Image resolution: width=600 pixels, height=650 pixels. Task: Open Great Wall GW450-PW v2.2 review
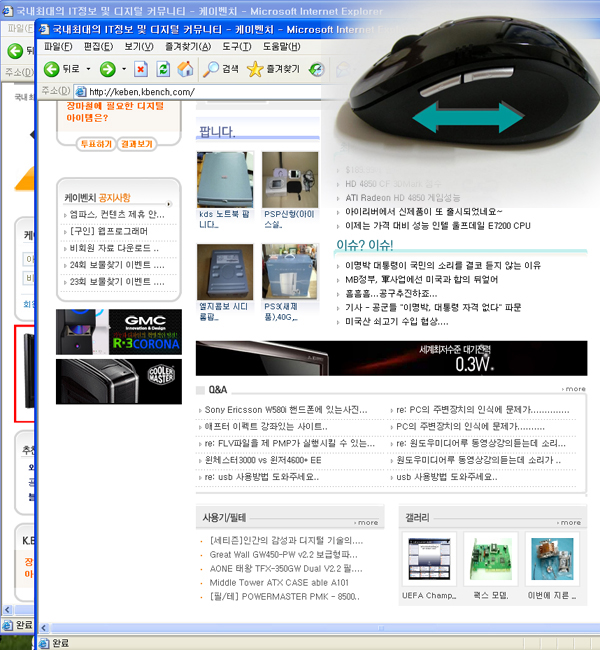(x=283, y=555)
